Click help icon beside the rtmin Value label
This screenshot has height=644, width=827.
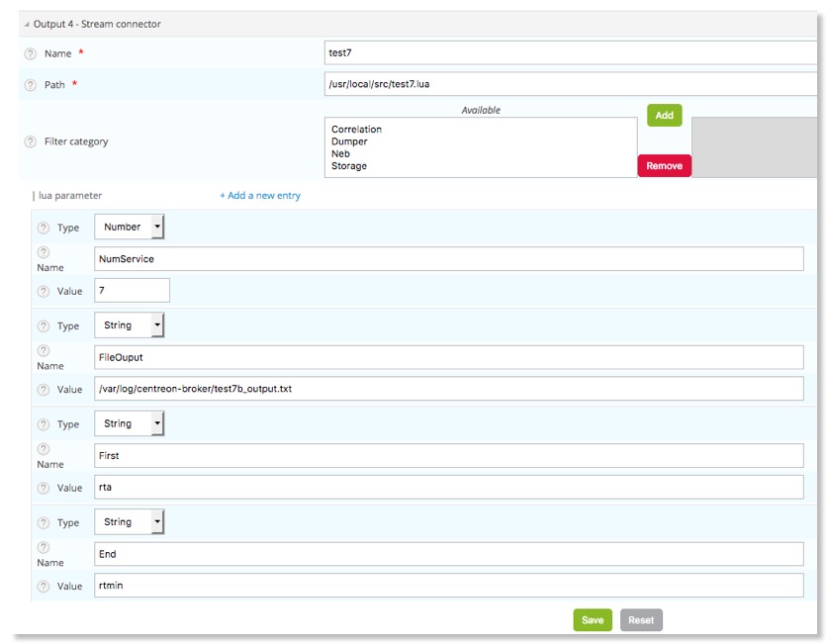pyautogui.click(x=43, y=586)
